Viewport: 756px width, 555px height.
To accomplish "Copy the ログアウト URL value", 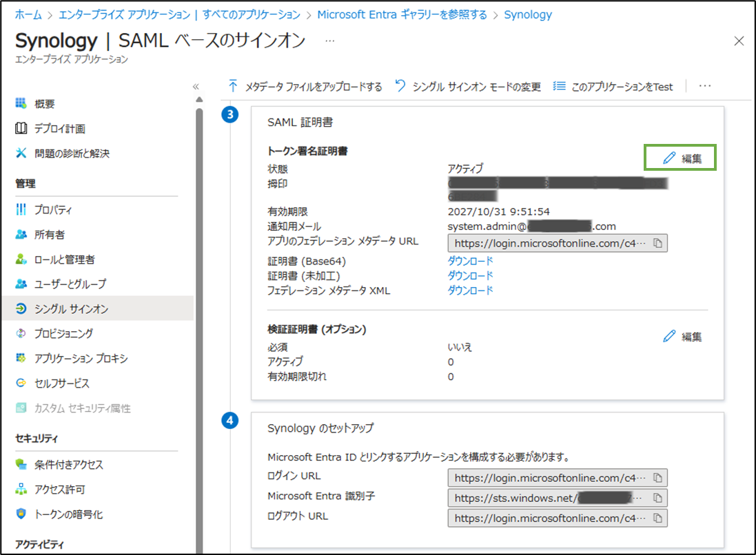I will (657, 519).
